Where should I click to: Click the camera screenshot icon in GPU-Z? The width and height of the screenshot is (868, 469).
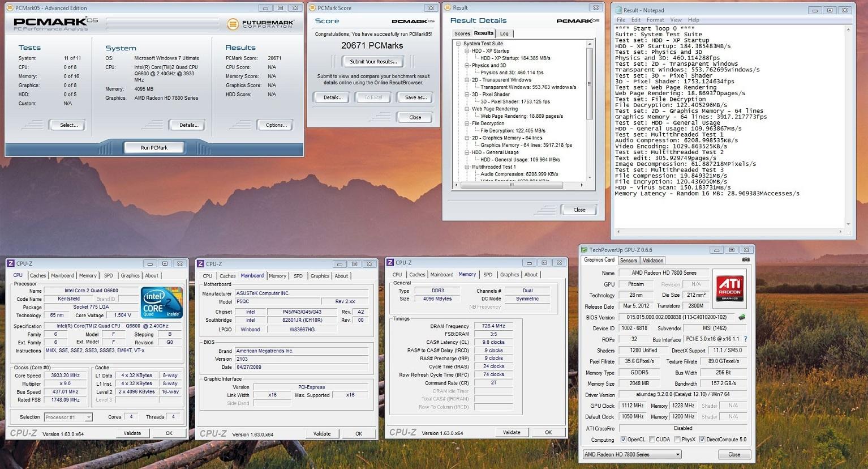747,260
